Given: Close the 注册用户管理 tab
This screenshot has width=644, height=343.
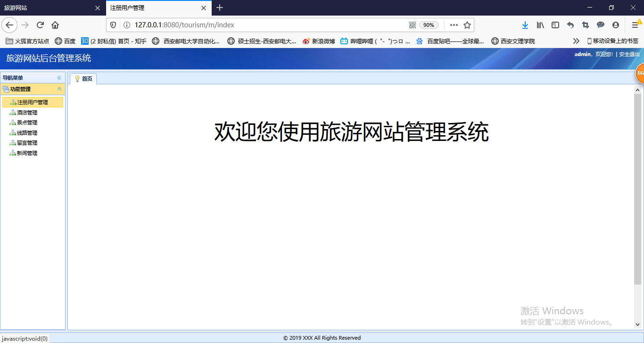Looking at the screenshot, I should pyautogui.click(x=204, y=8).
